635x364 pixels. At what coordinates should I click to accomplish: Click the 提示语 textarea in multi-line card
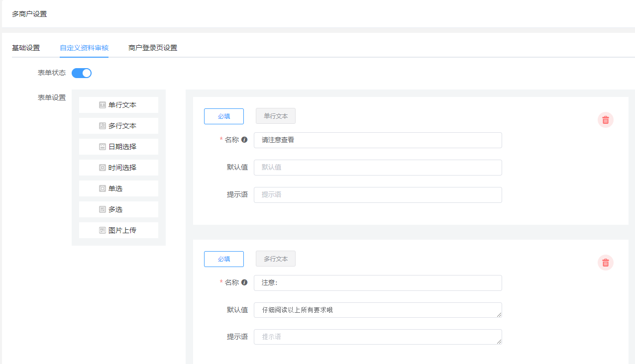pyautogui.click(x=377, y=337)
